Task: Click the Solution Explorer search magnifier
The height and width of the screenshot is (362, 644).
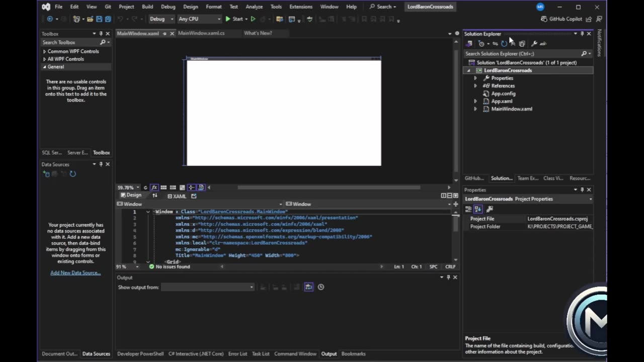Action: click(584, 53)
